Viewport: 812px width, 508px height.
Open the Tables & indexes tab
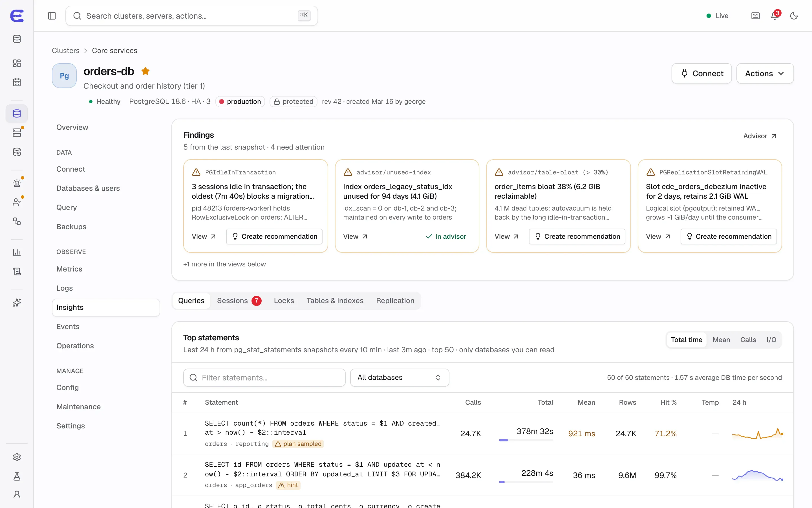(x=335, y=301)
